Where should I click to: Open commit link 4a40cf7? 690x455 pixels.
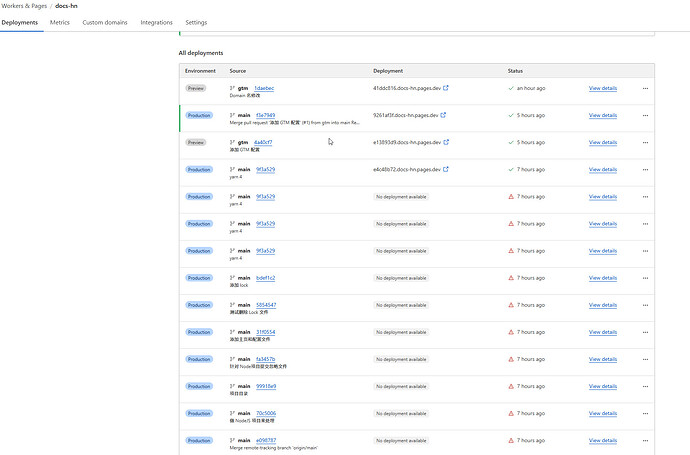click(263, 142)
